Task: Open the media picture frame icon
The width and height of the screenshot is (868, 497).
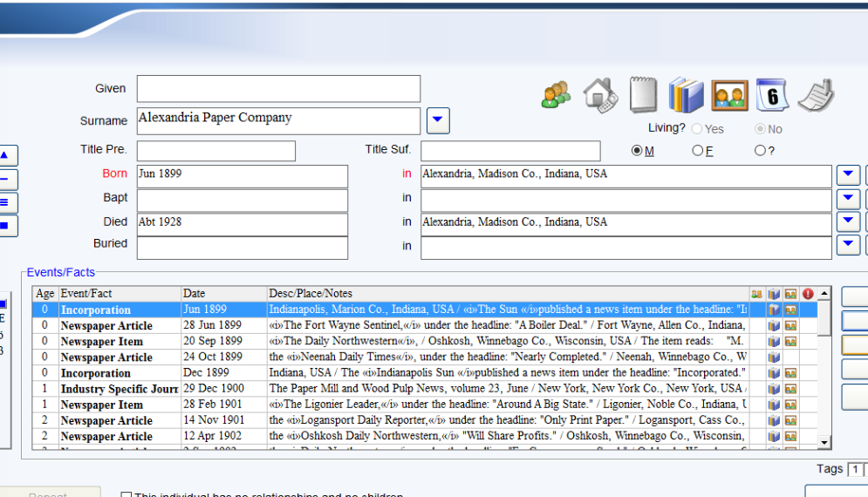Action: pos(729,95)
